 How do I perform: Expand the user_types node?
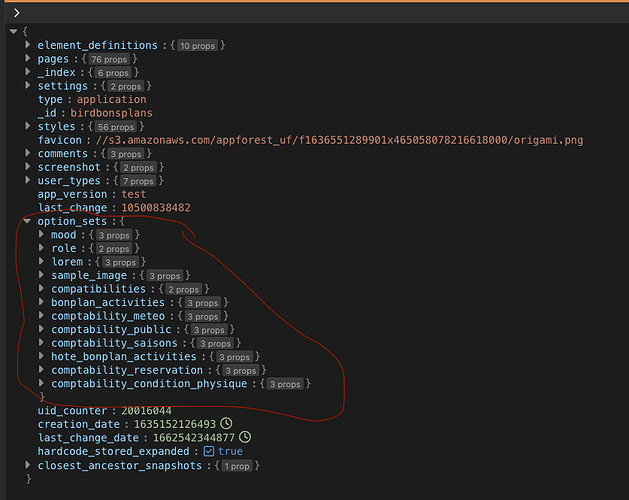(28, 180)
